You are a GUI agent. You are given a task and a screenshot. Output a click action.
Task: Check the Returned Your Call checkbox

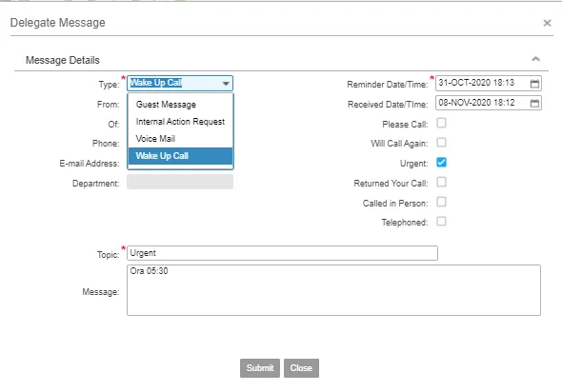pyautogui.click(x=441, y=183)
